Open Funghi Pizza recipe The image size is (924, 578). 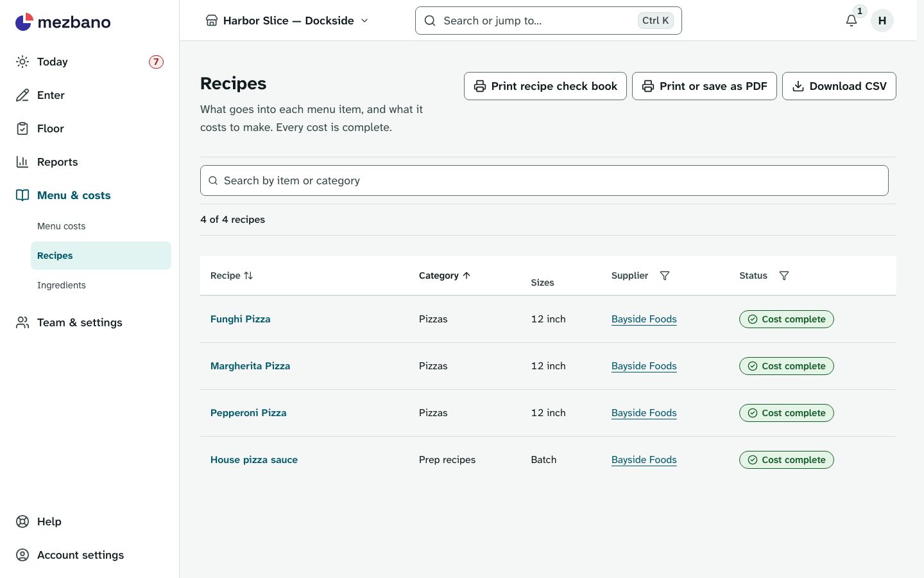[241, 319]
